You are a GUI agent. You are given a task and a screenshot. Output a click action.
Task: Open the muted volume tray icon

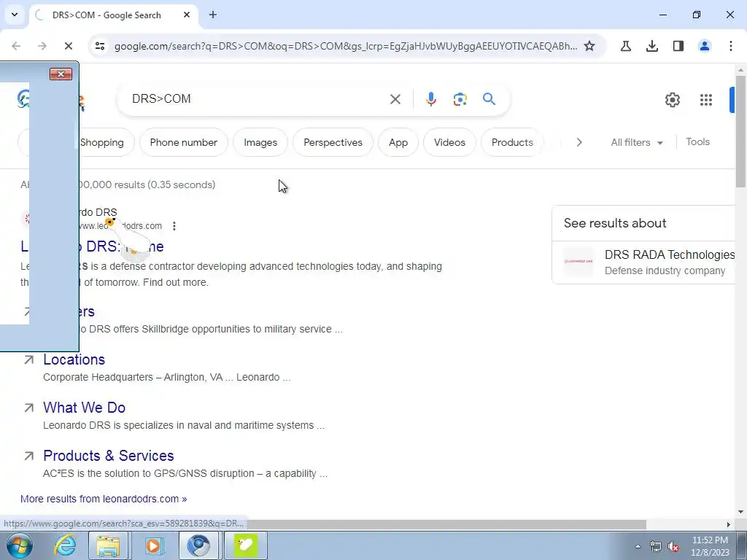coord(673,546)
